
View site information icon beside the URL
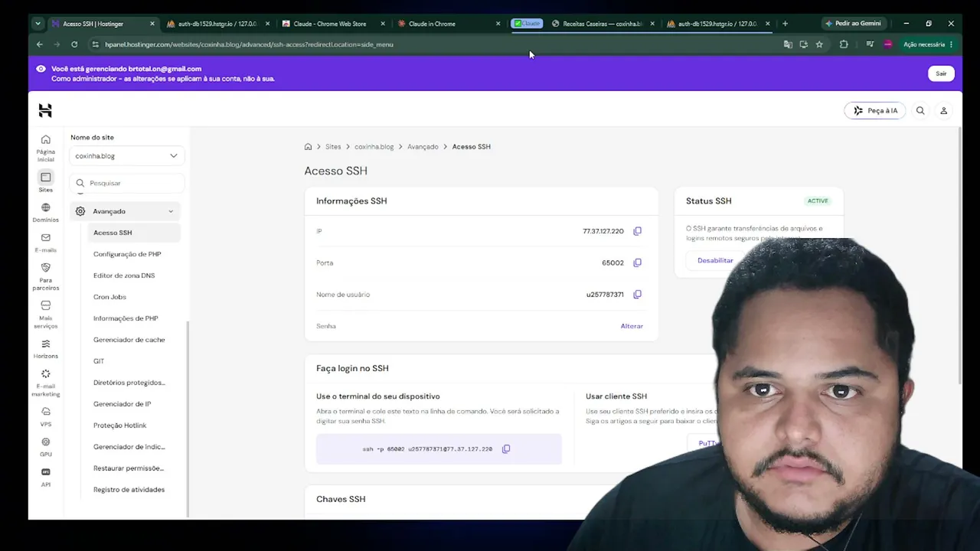coord(96,44)
